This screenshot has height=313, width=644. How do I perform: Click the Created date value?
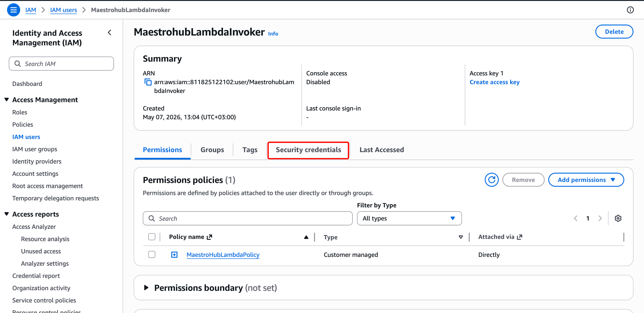[x=189, y=117]
